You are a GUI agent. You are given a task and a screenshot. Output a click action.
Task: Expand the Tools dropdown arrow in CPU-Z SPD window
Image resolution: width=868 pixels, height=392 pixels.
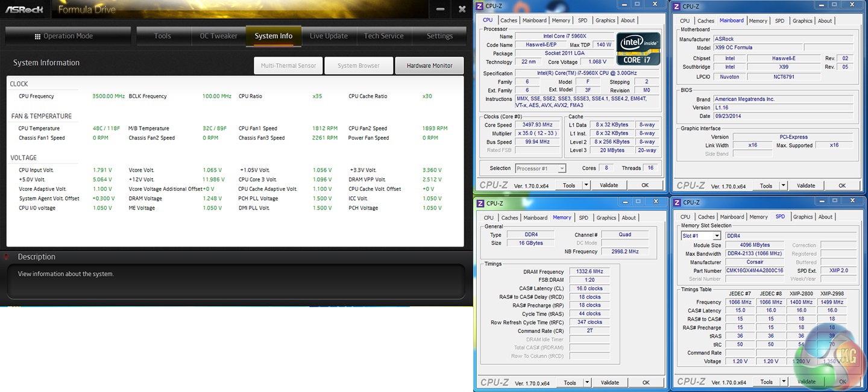pyautogui.click(x=784, y=382)
